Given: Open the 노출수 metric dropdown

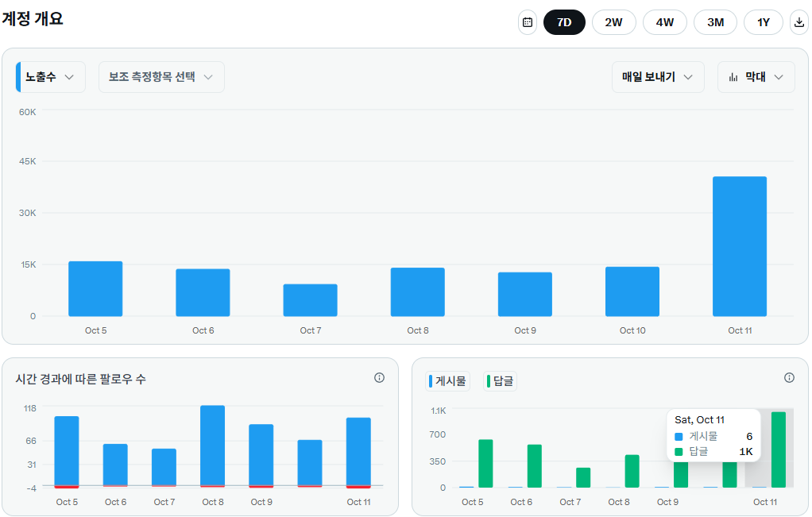Looking at the screenshot, I should point(51,77).
